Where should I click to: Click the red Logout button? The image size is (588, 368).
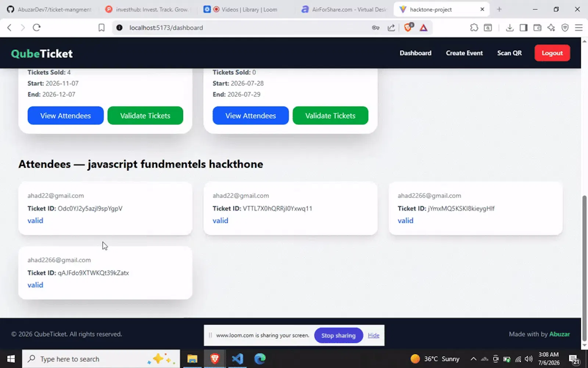point(552,53)
